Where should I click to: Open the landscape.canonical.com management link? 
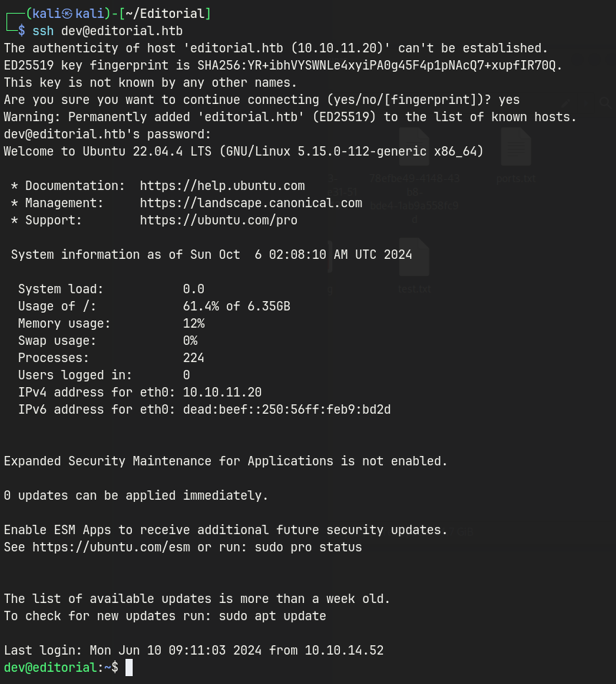tap(251, 203)
